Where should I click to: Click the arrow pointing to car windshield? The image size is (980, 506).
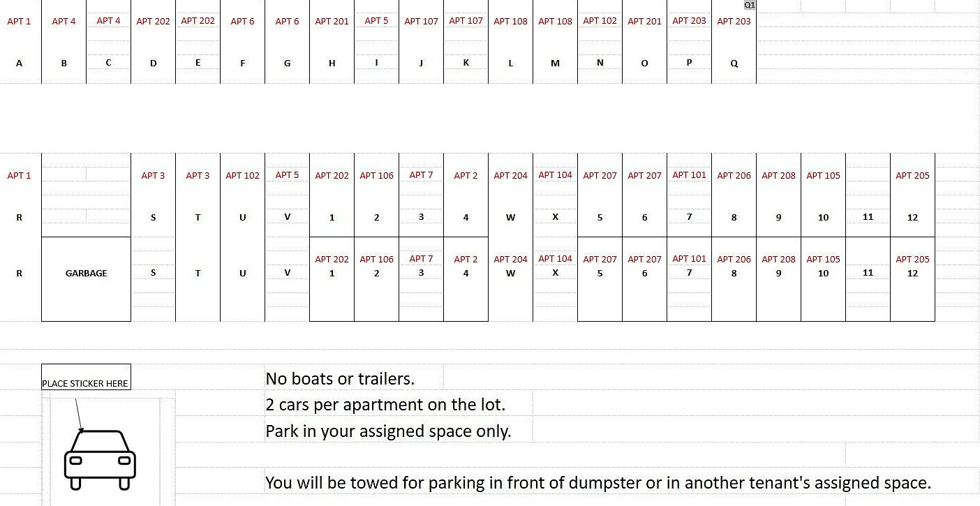(x=79, y=415)
